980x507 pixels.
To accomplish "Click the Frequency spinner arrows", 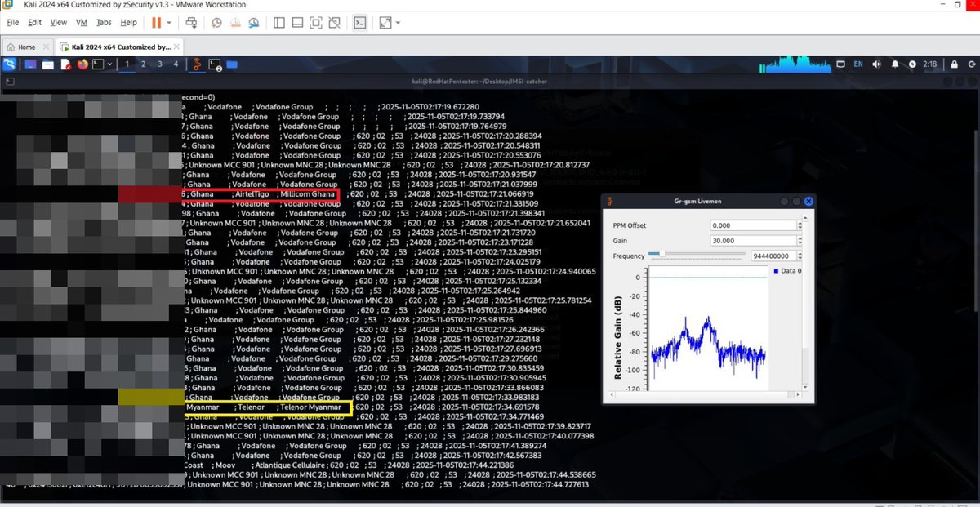I will pos(800,256).
